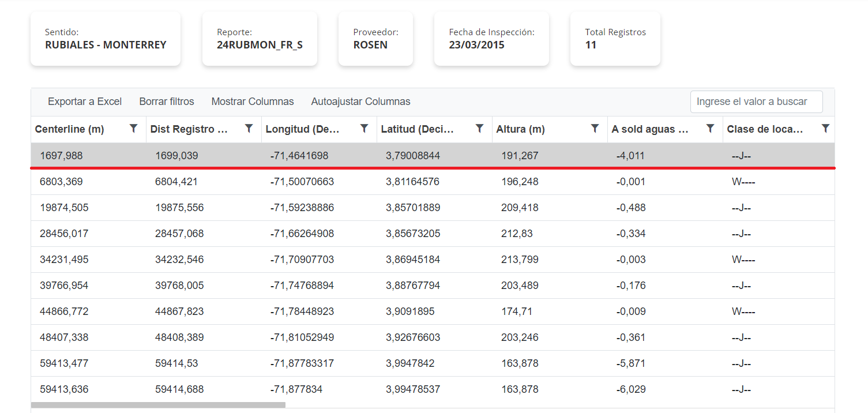Screen dimensions: 868x413
Task: Click filter icon on Dist Registro column
Action: tap(249, 129)
